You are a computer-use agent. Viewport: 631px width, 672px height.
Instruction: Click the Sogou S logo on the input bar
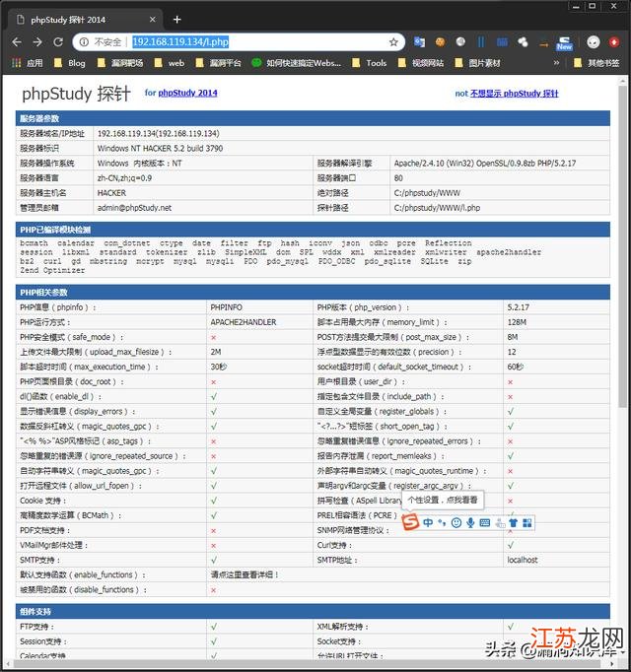coord(410,521)
